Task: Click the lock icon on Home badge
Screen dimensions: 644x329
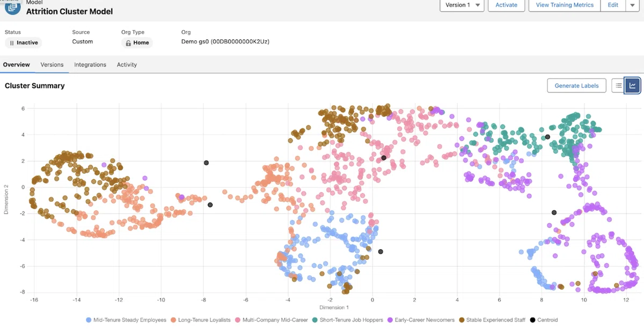Action: coord(128,43)
